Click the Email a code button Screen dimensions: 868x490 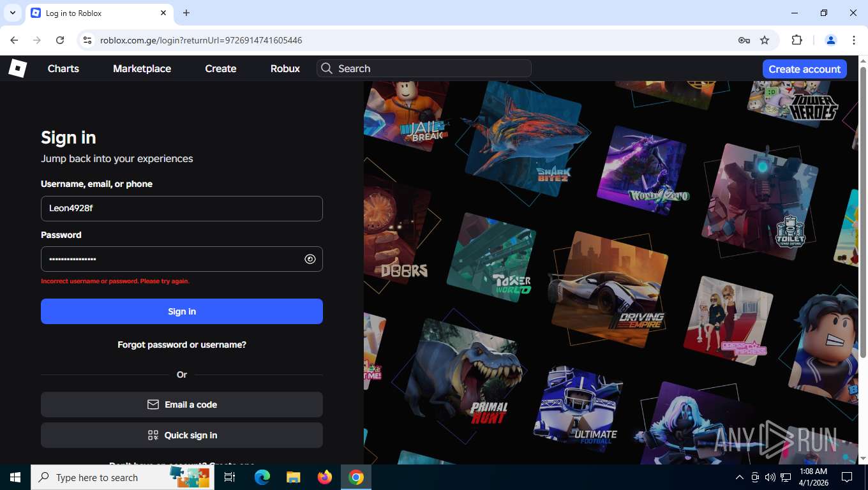pyautogui.click(x=182, y=405)
